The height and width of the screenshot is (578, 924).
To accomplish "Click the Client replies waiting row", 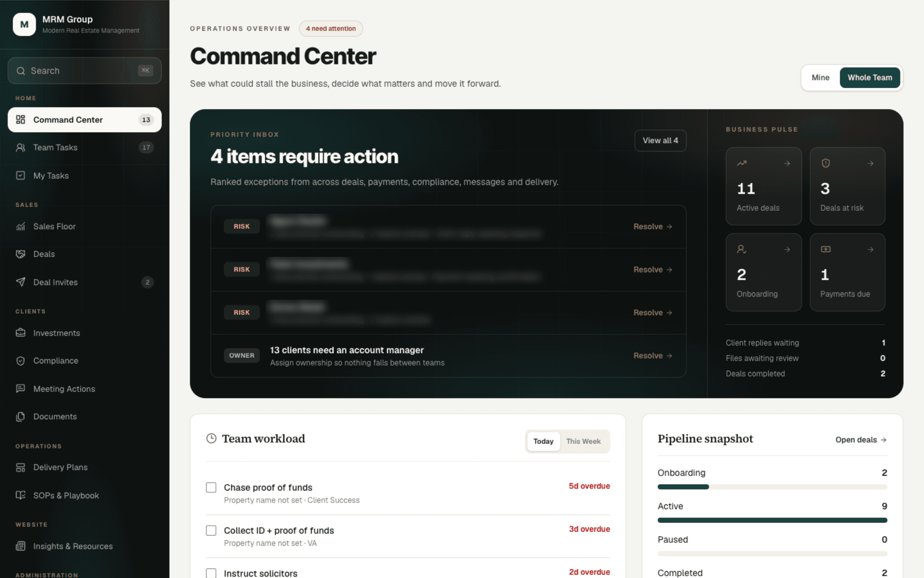I will pos(806,343).
